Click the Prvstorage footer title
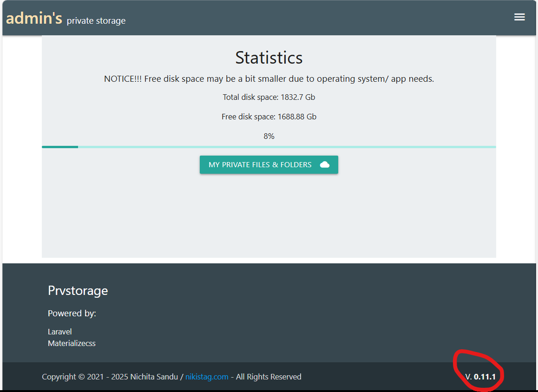Viewport: 538px width, 392px height. point(78,291)
